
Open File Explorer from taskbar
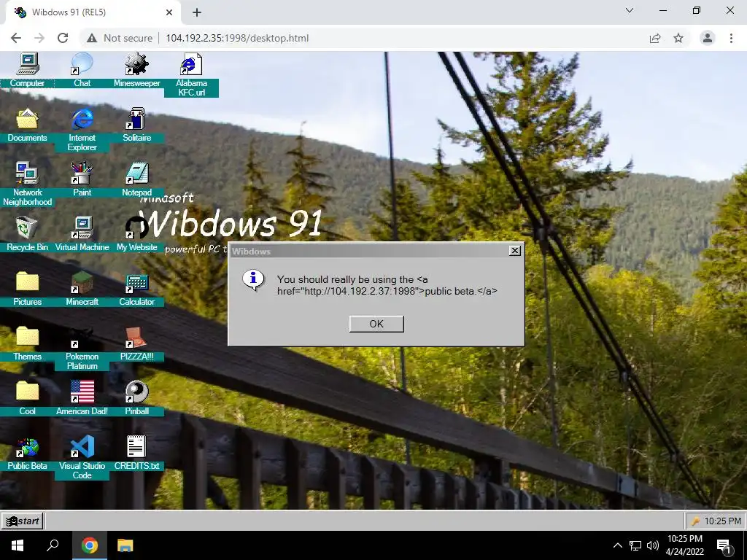coord(125,545)
